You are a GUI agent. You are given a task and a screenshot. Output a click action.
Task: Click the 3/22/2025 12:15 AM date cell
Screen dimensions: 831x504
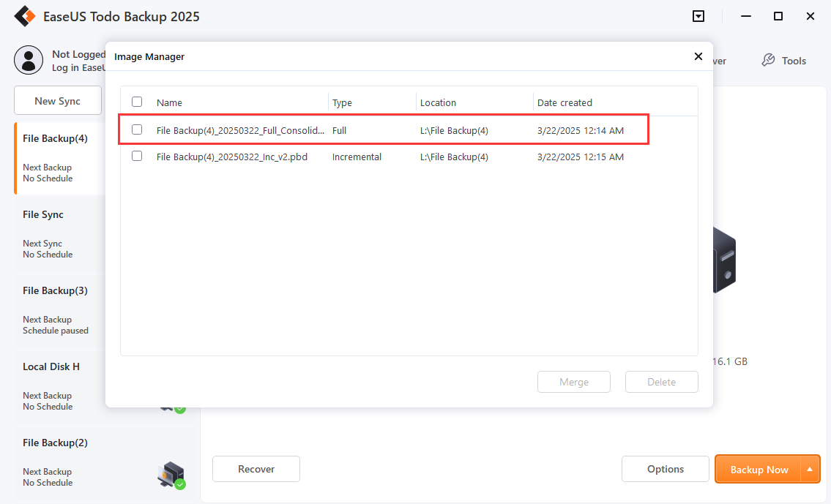point(581,157)
